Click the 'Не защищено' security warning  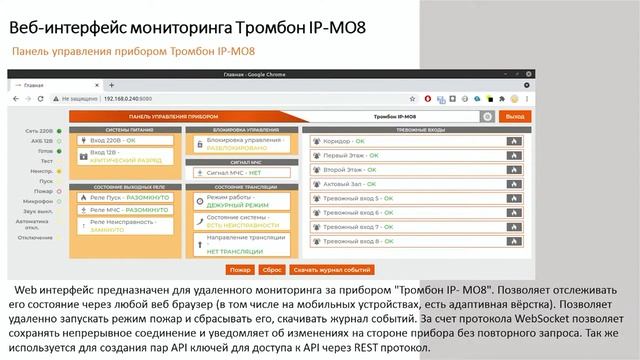pyautogui.click(x=76, y=99)
